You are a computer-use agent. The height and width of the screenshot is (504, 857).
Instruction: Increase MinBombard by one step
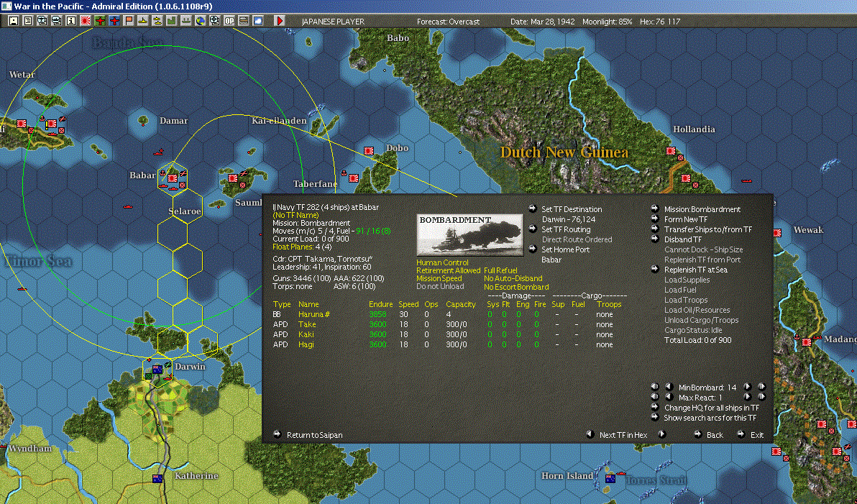[x=747, y=387]
